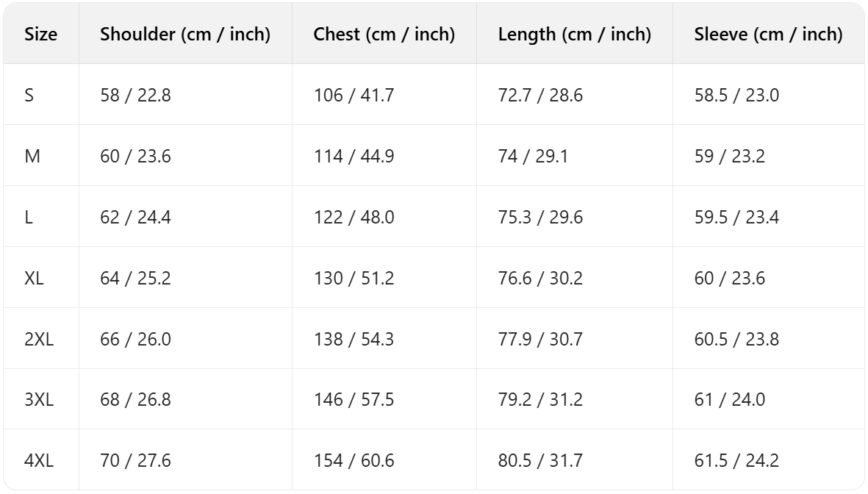Screen dimensions: 868x494
Task: Click sleeve value 60 / 23.6
Action: coord(730,278)
